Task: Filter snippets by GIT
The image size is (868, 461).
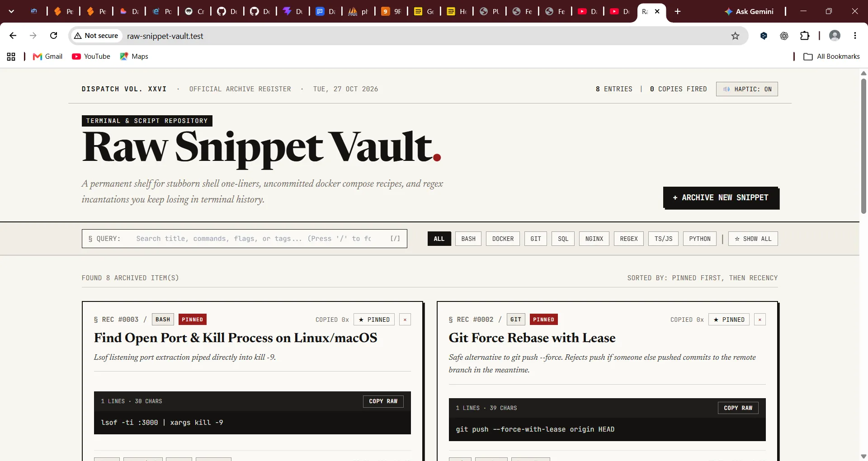Action: (x=536, y=239)
